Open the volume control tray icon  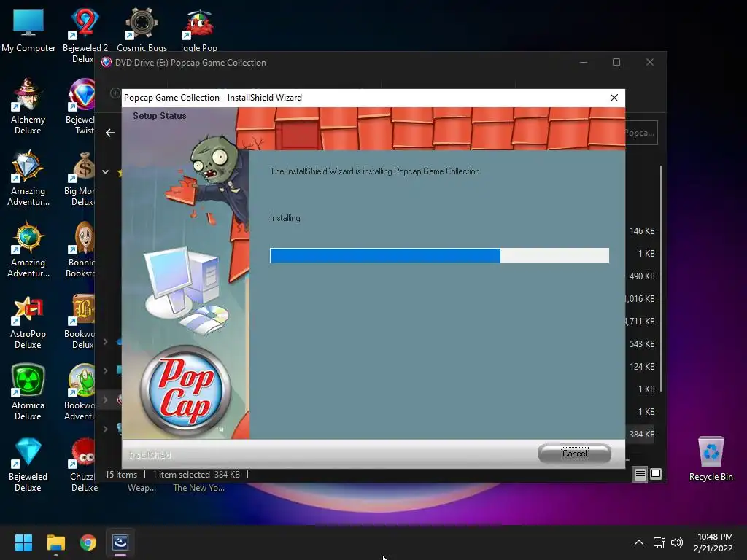676,542
